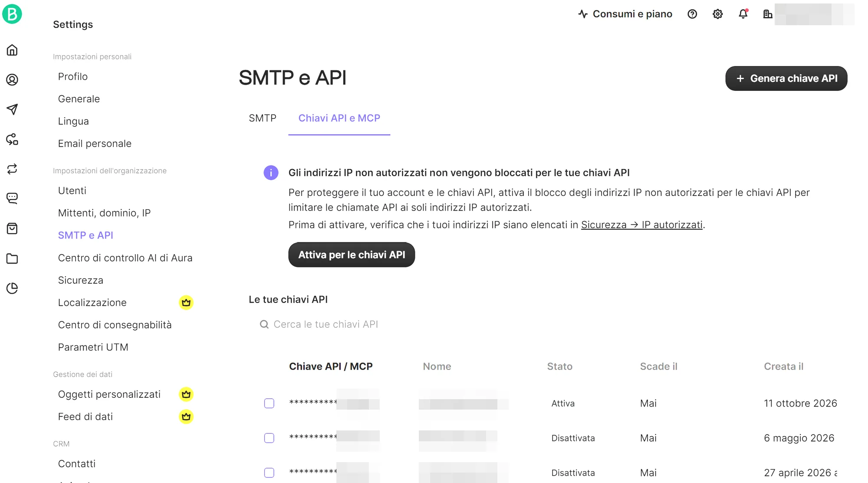
Task: Click the crown icon beside Oggetti personalizzati
Action: click(x=186, y=394)
